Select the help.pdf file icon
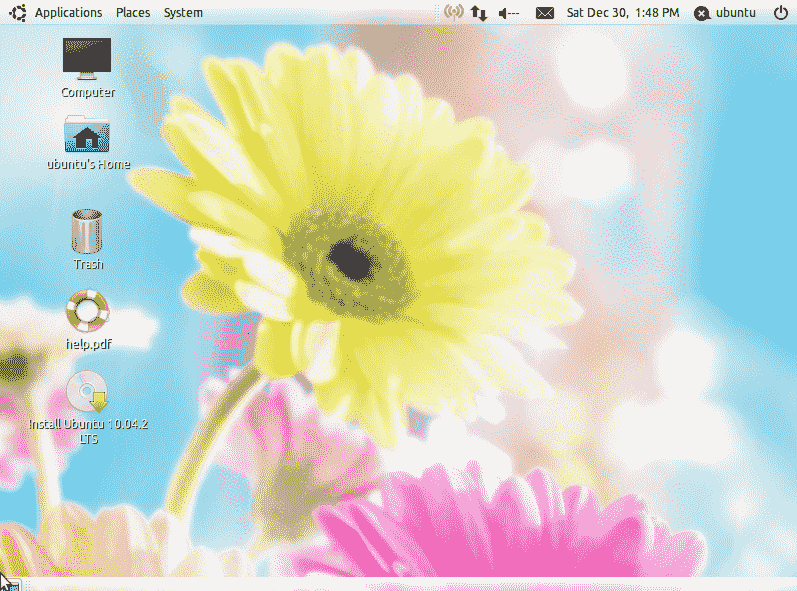The image size is (797, 591). pos(87,312)
